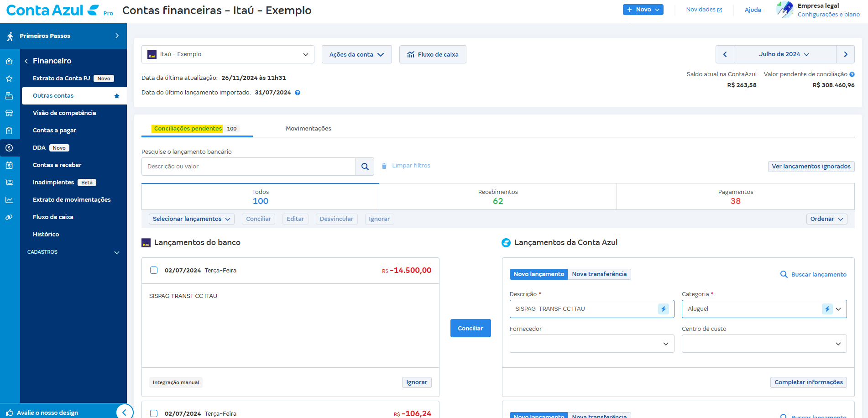Viewport: 868px width, 418px height.
Task: Click the search magnifier icon button
Action: [x=365, y=167]
